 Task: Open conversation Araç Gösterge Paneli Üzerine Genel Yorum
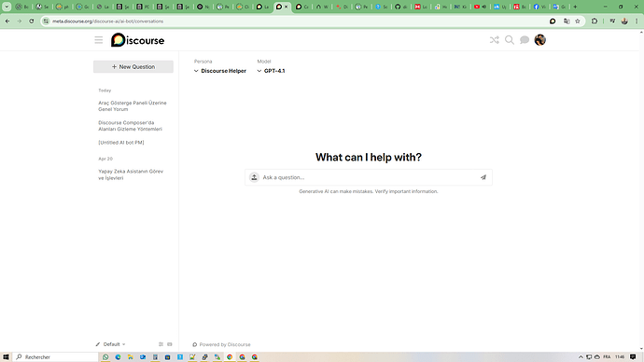(x=133, y=105)
